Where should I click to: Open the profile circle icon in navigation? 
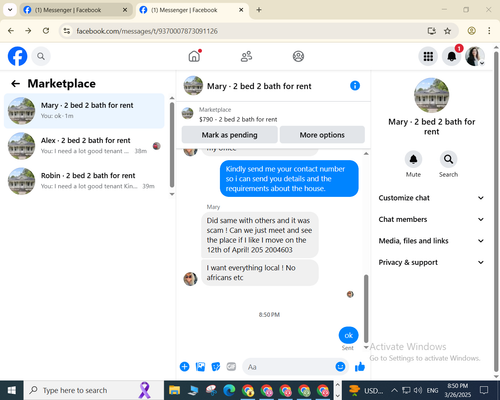[x=298, y=56]
